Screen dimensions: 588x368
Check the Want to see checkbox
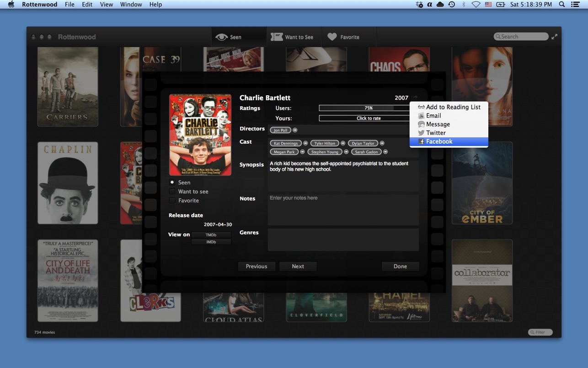tap(172, 191)
